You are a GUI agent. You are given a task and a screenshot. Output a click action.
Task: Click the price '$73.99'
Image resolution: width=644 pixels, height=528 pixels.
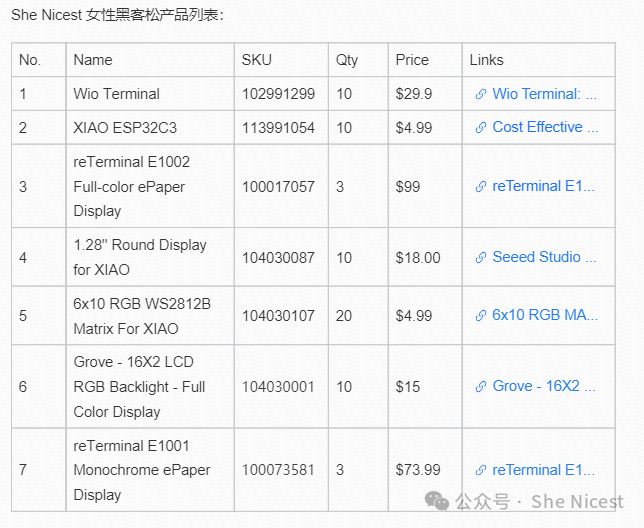click(418, 470)
